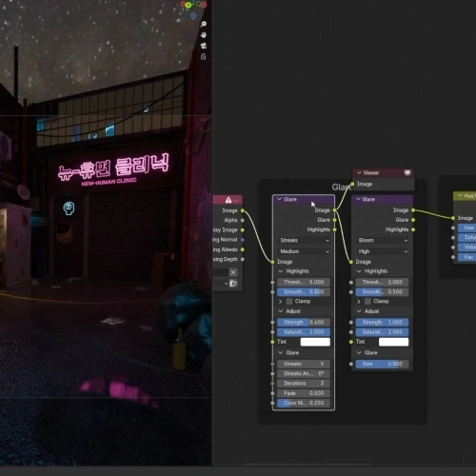This screenshot has width=476, height=476.
Task: Open the dropdown arrow left of the folder icon
Action: point(226,284)
